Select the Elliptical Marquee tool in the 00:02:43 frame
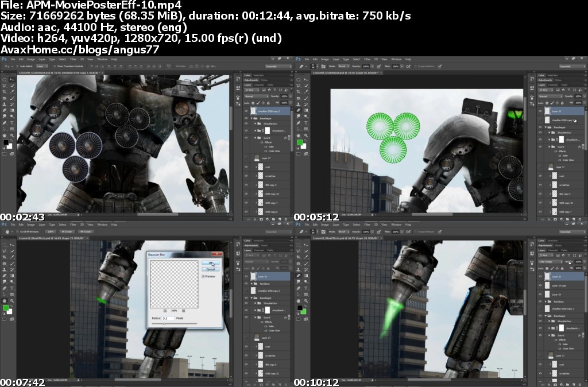Image resolution: width=588 pixels, height=387 pixels. 4,79
